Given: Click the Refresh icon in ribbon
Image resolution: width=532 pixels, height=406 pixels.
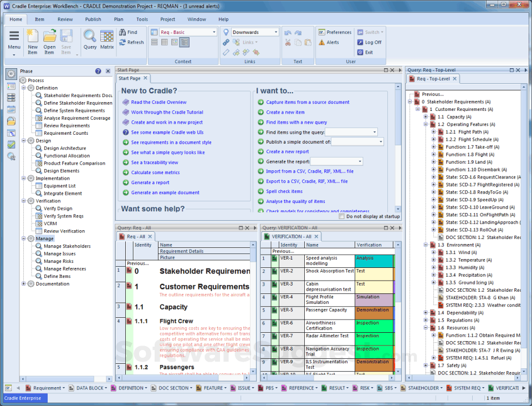Looking at the screenshot, I should coord(122,42).
